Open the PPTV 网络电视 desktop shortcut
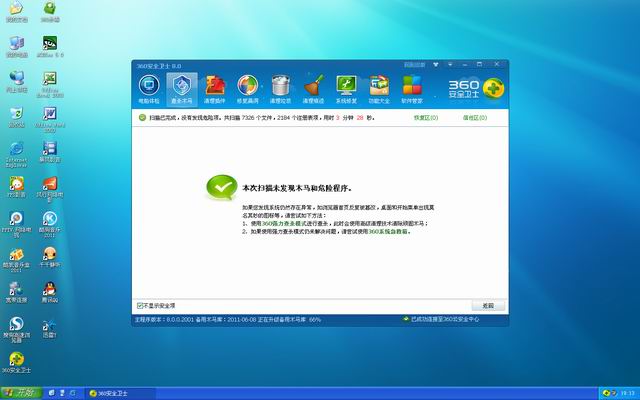640x400 pixels. (x=17, y=224)
